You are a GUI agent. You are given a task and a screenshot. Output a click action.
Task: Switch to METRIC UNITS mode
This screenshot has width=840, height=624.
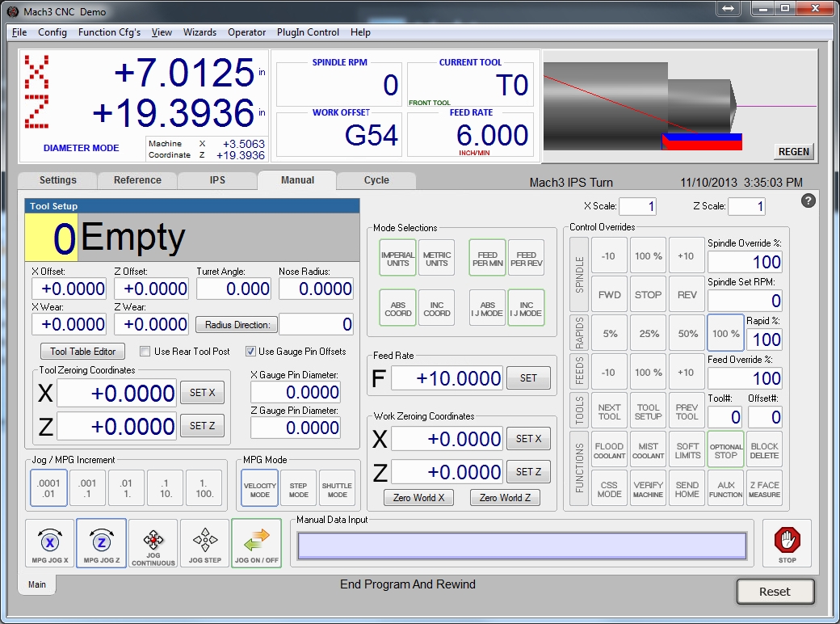pos(437,259)
